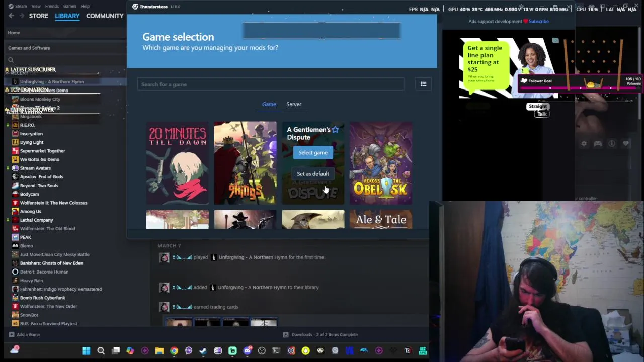Click Select game for A Gentlemen's Dispute
The image size is (644, 362).
[x=313, y=153]
